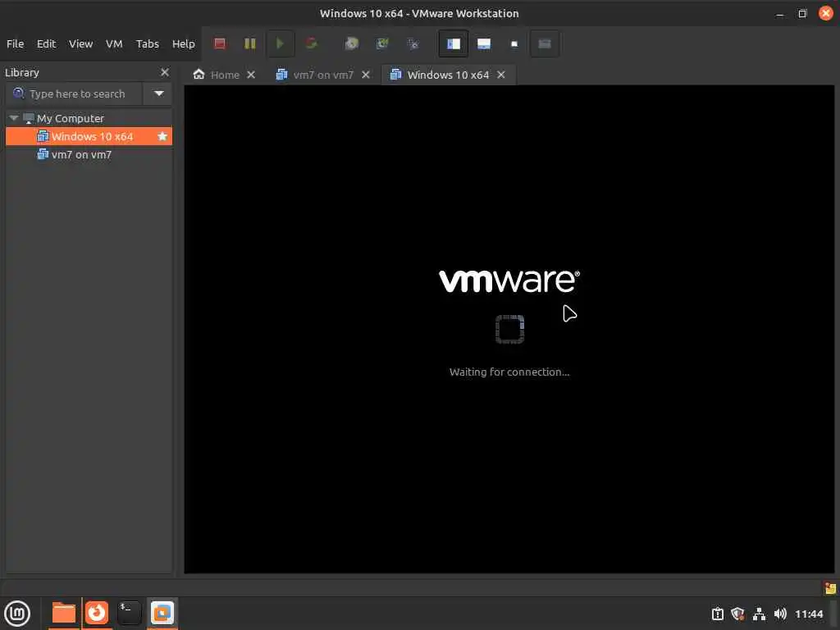840x630 pixels.
Task: Open the Tabs menu
Action: click(148, 44)
